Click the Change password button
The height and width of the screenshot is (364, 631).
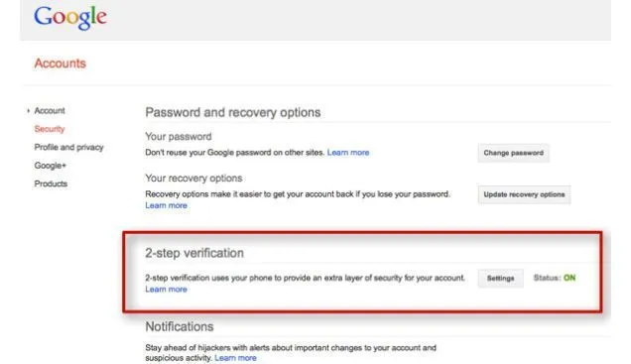514,153
